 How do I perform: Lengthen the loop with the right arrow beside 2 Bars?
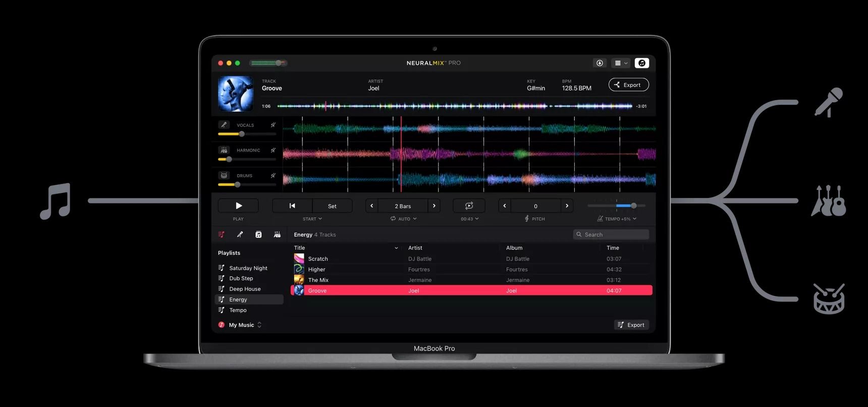(x=434, y=206)
